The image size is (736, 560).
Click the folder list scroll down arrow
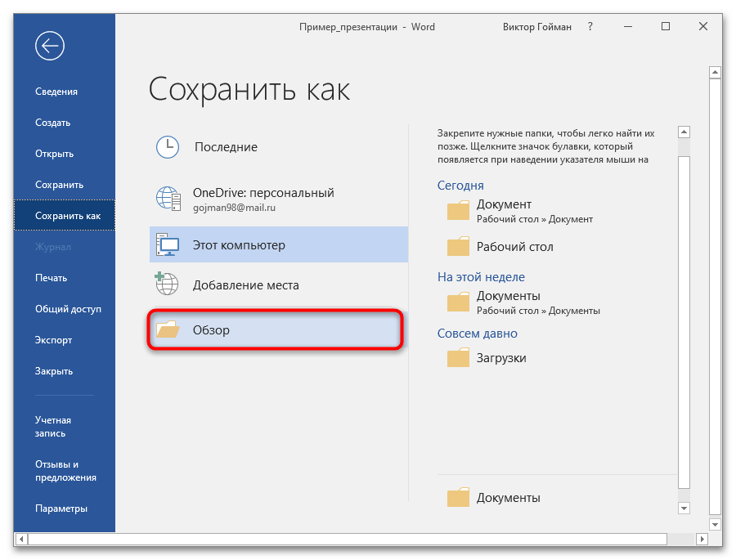tap(684, 508)
